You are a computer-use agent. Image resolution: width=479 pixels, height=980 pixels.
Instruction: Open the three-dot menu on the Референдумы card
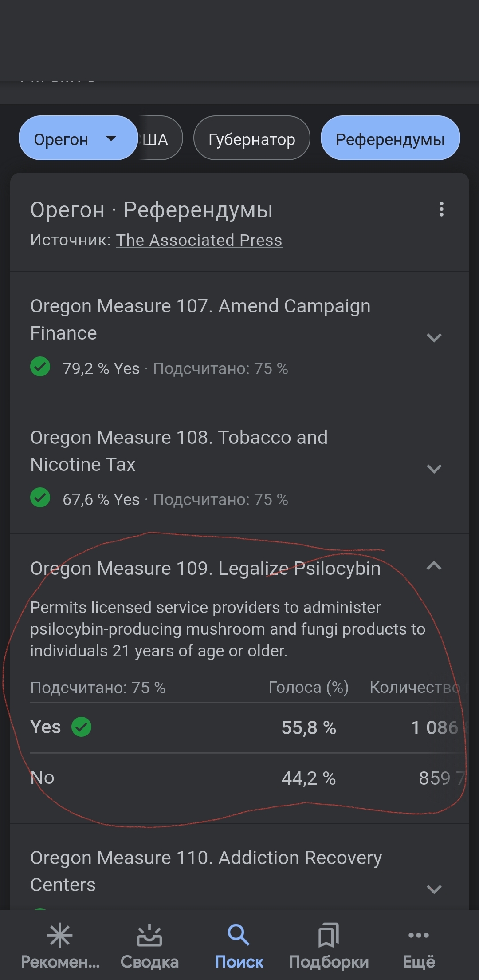(x=441, y=209)
